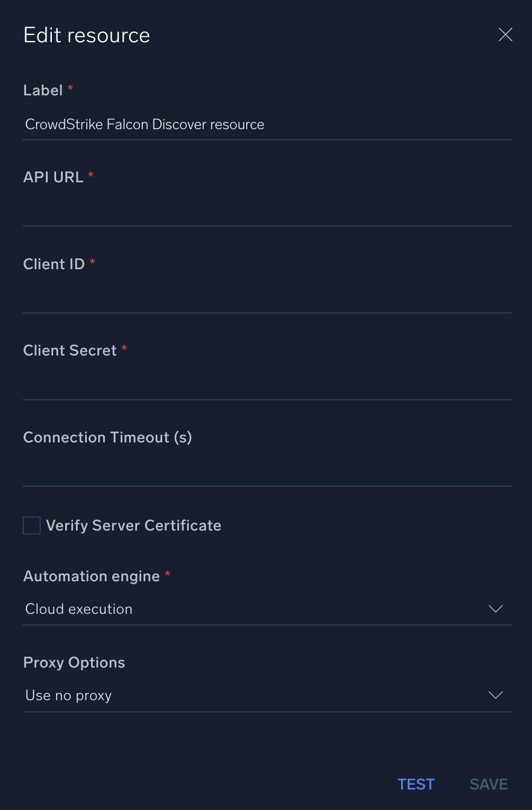Click the Client ID field label
532x810 pixels.
[x=53, y=264]
